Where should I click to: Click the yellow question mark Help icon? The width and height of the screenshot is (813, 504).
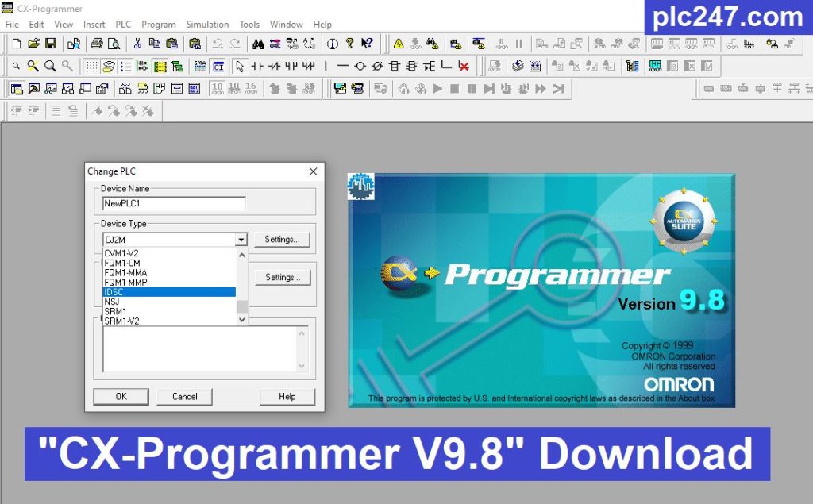(350, 44)
